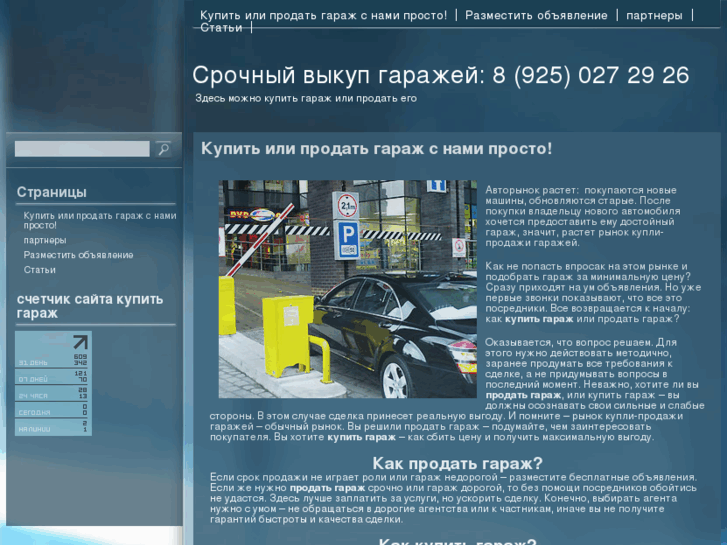Click the paragraph starting 'Авторынок растет'
Viewport: 727px width, 545px height.
point(583,217)
